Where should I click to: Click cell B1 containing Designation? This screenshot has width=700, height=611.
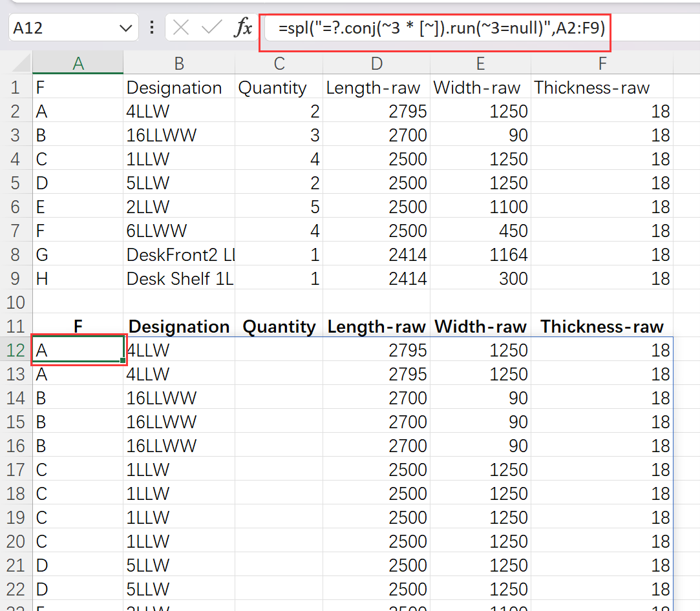[x=178, y=88]
